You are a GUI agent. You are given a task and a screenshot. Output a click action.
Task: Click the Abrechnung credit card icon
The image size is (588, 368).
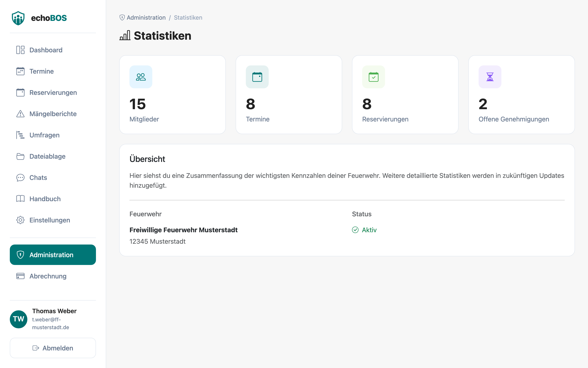pos(20,276)
